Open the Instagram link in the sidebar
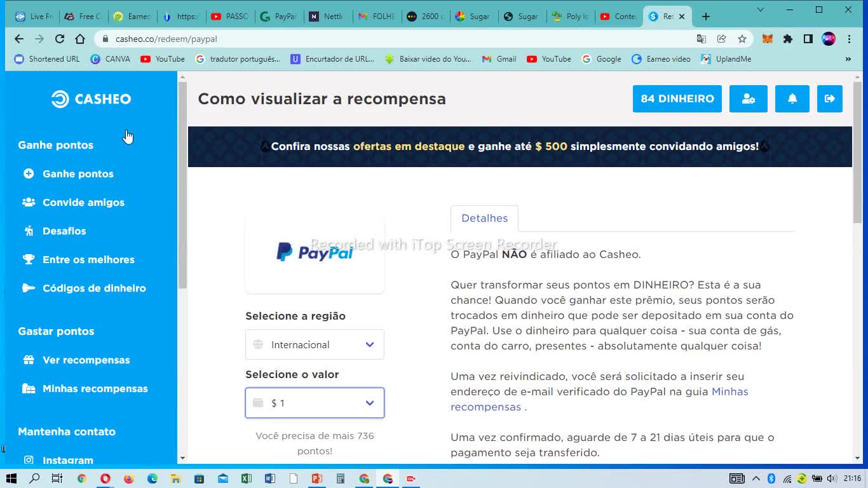868x488 pixels. click(x=58, y=460)
